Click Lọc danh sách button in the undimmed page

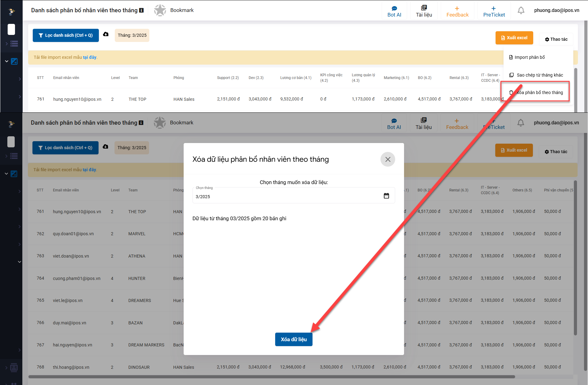coord(66,35)
